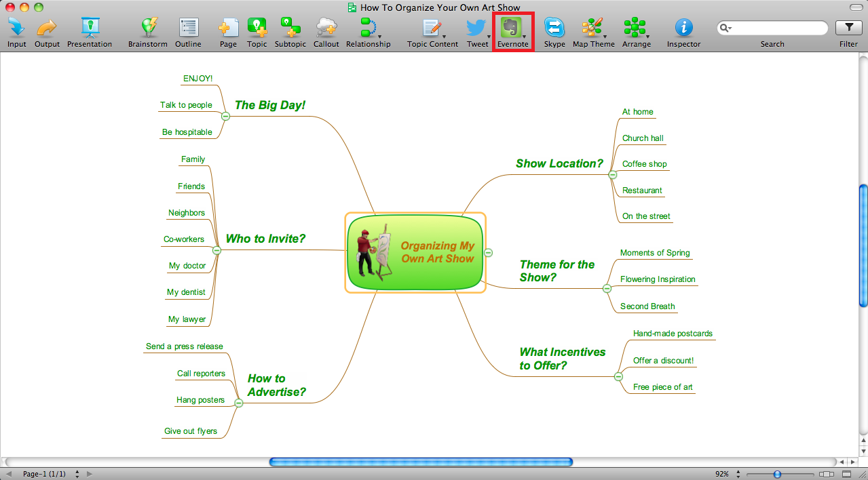
Task: Collapse the central topic's right-side branches
Action: click(x=489, y=252)
